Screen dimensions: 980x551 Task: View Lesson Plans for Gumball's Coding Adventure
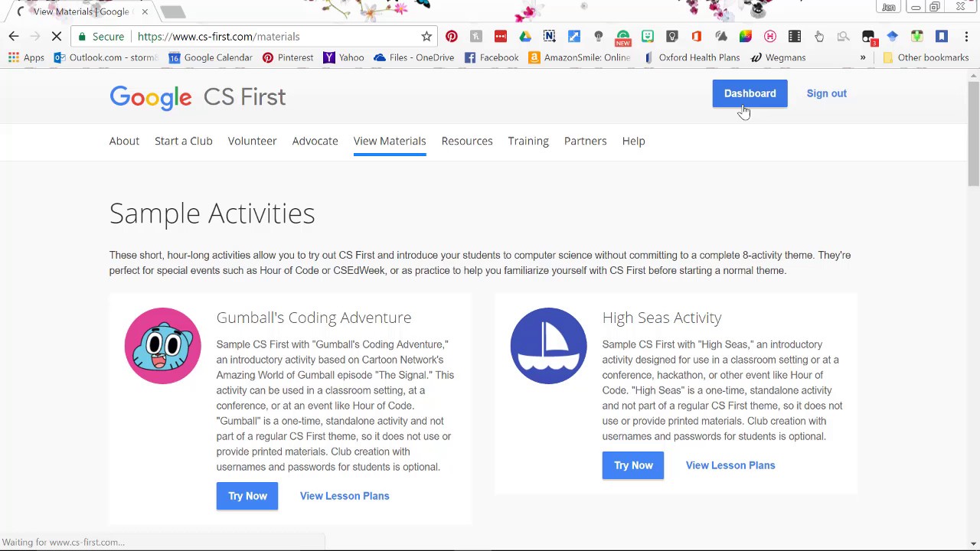[345, 496]
